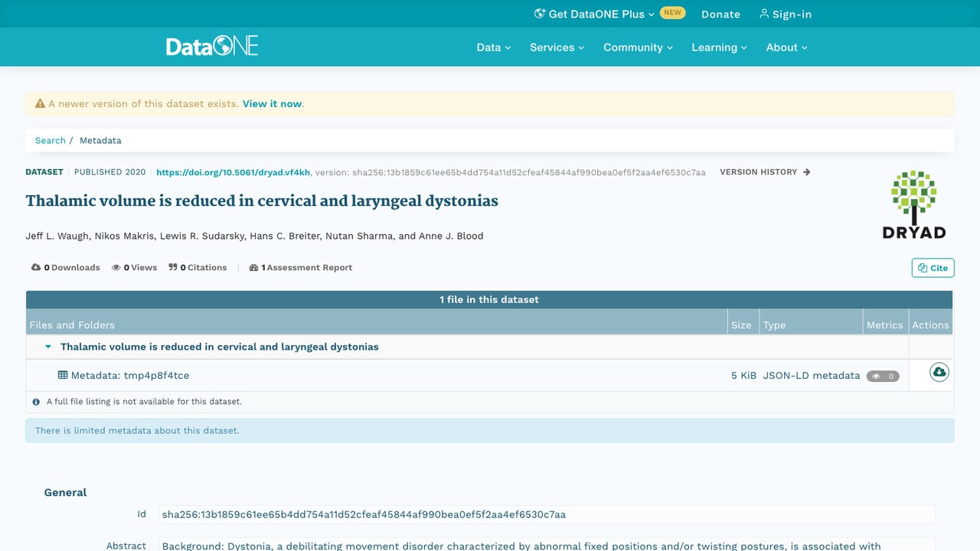Click the citations quote icon
Image resolution: width=980 pixels, height=551 pixels.
(x=173, y=267)
